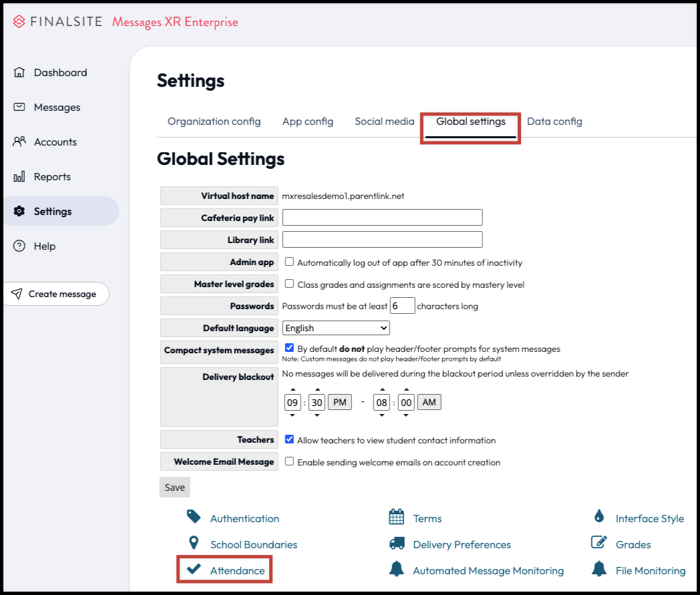Click the Authentication tag icon
Screen dimensions: 700x595
click(194, 517)
